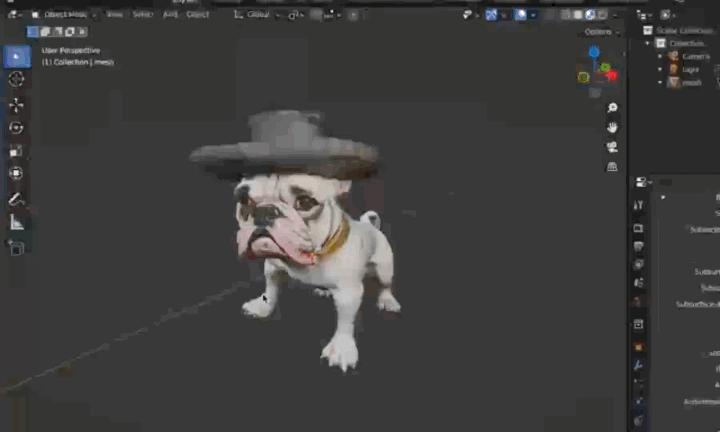Switch to rendered viewport shading
Image resolution: width=720 pixels, height=432 pixels.
(602, 15)
